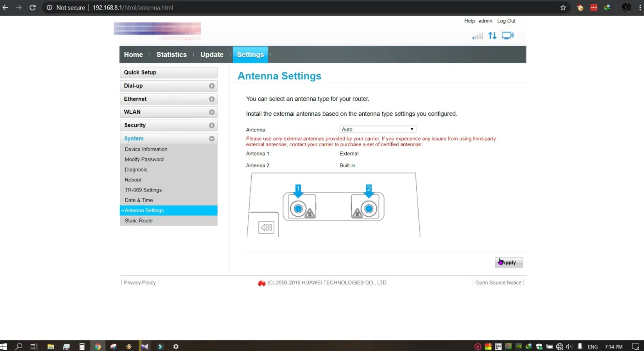Open the Update tab

(x=212, y=54)
